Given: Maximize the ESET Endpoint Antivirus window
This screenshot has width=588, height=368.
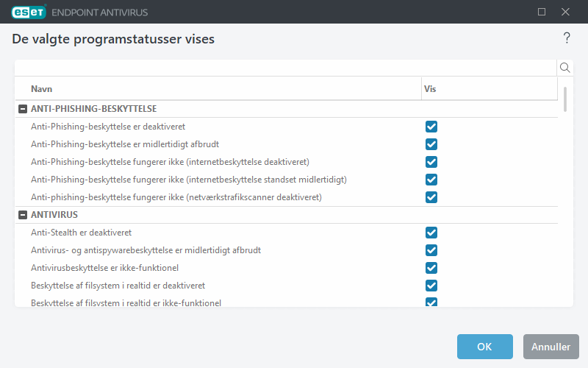Looking at the screenshot, I should pos(542,12).
